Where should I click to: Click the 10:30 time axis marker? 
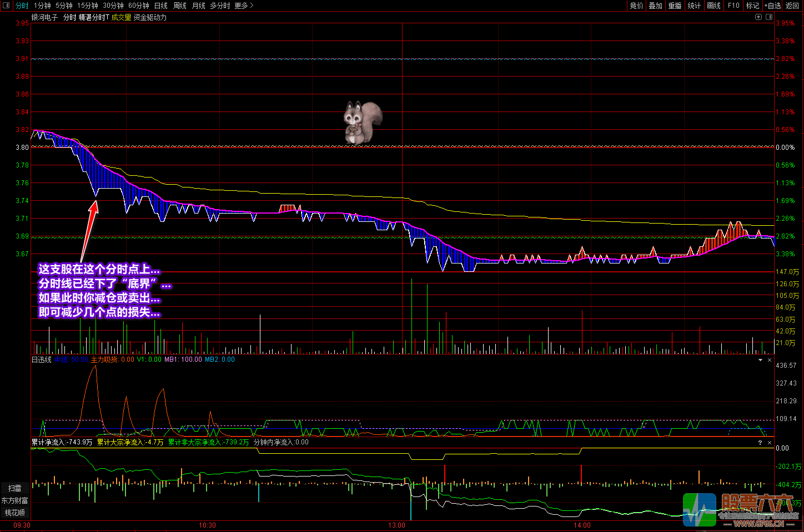(x=207, y=525)
